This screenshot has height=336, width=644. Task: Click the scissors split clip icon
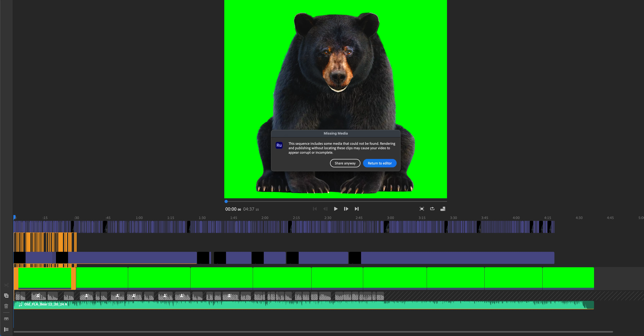[x=7, y=285]
